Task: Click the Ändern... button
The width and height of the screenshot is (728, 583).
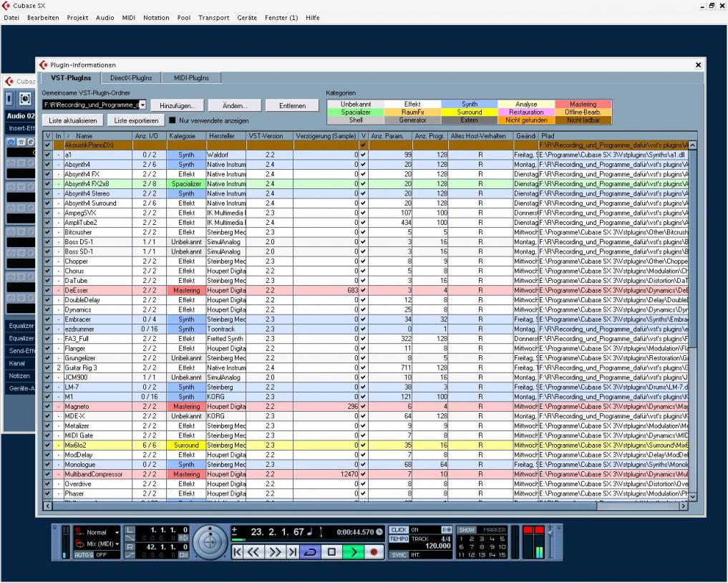Action: point(235,106)
